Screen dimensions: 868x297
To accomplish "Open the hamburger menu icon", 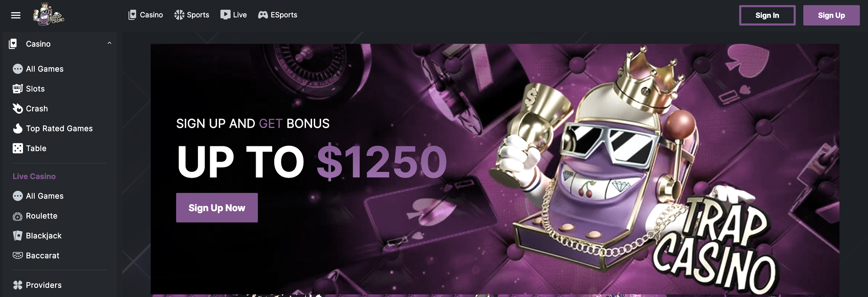I will click(16, 15).
